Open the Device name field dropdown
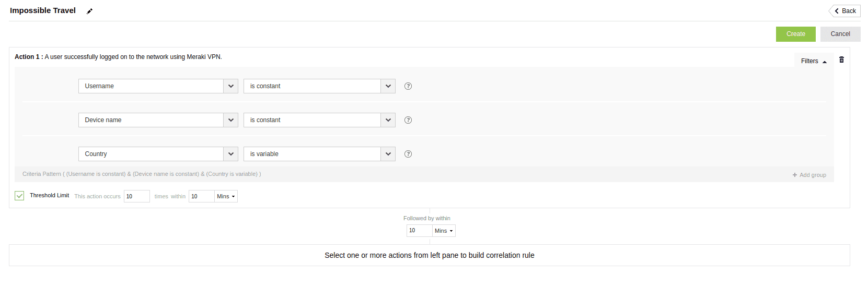Screen dimensions: 868x286 230,120
